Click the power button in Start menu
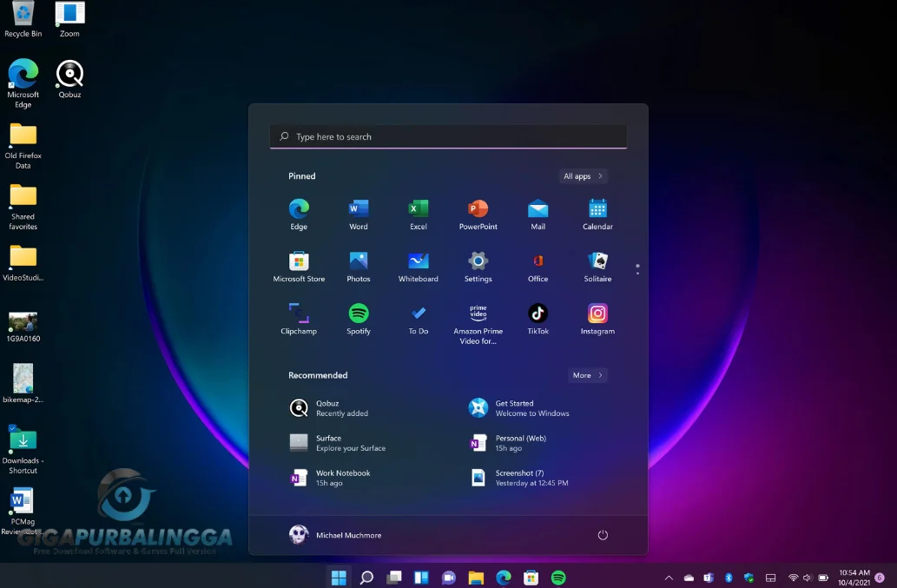Viewport: 897px width, 588px height. [603, 535]
